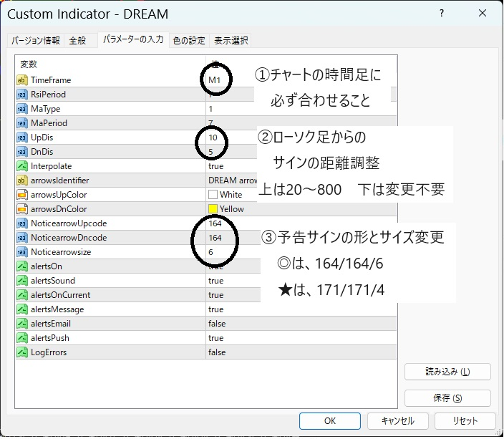Switch to the 全般 tab
Image resolution: width=504 pixels, height=439 pixels.
point(77,41)
